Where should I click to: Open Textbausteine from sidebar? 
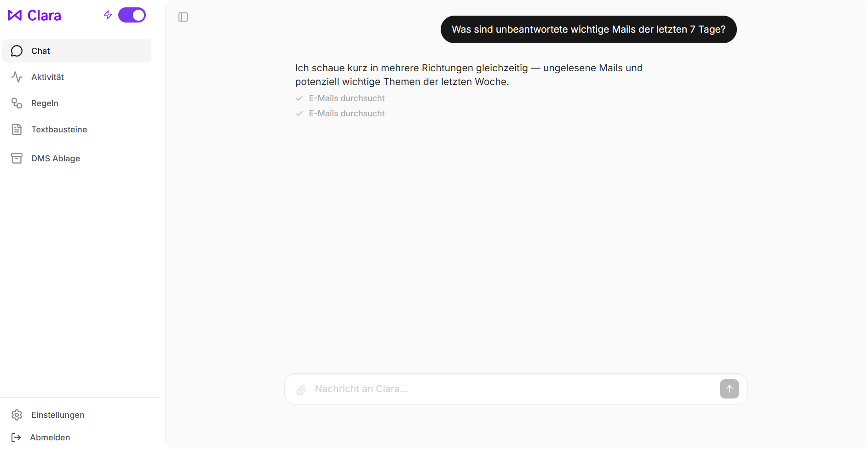pyautogui.click(x=59, y=130)
